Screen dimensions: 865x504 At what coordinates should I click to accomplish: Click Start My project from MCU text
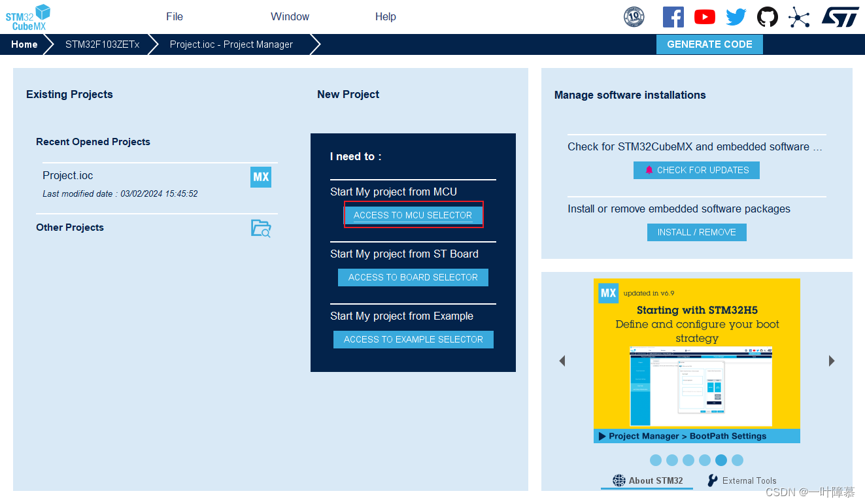click(x=394, y=192)
